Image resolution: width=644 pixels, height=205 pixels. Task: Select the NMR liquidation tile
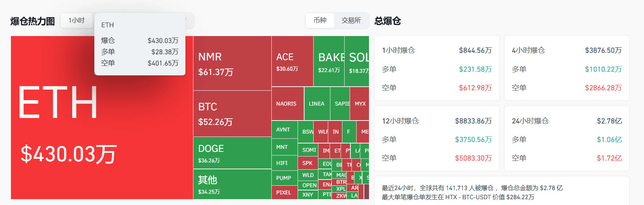pyautogui.click(x=232, y=63)
